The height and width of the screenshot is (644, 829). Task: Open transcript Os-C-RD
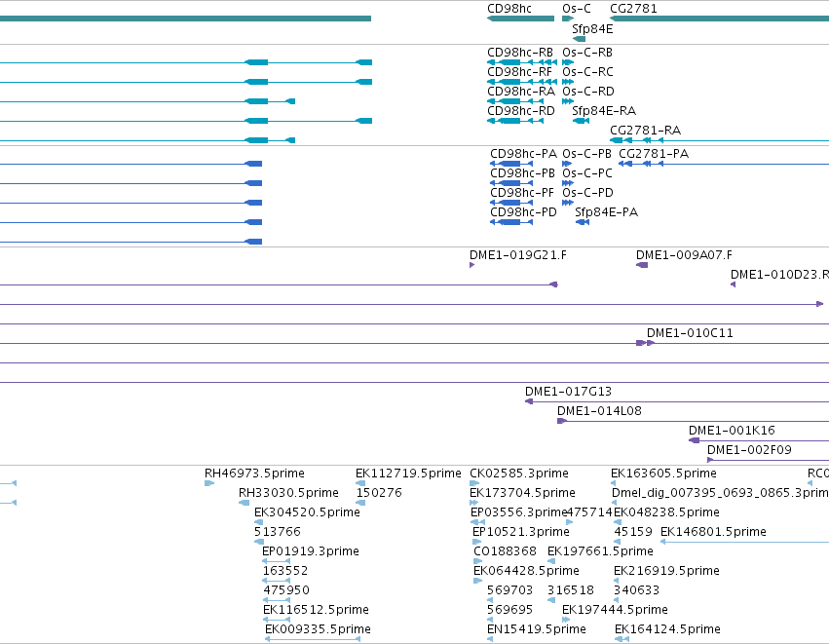588,92
